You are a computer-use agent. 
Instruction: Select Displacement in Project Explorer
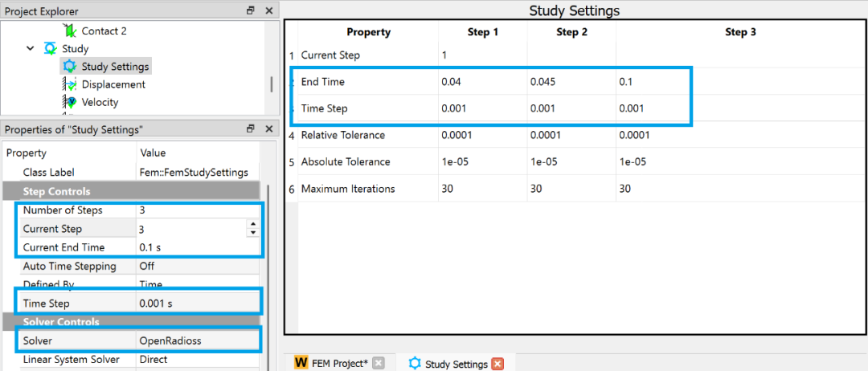pos(113,84)
